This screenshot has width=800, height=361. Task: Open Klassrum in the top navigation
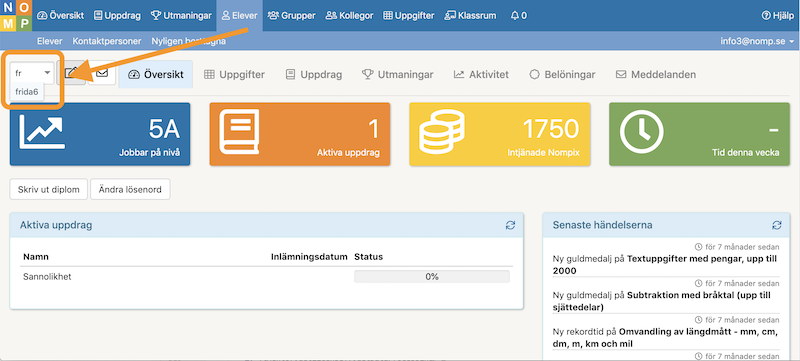470,16
